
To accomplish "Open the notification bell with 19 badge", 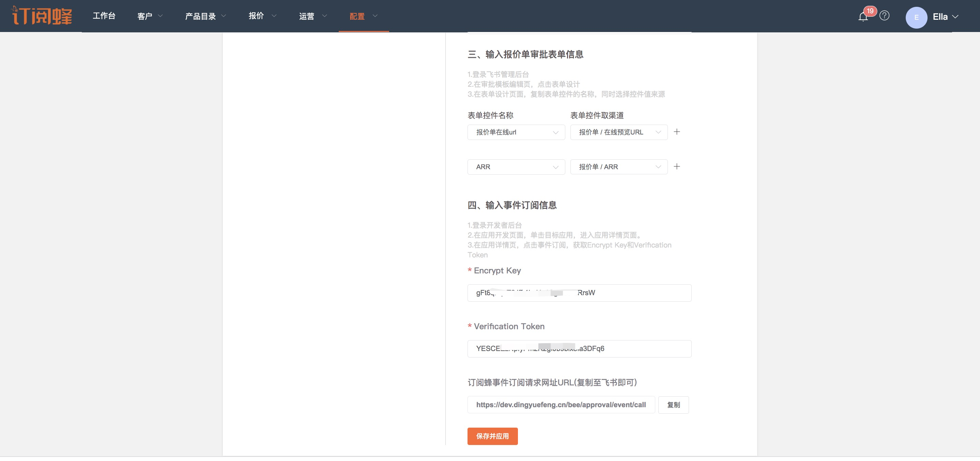I will pyautogui.click(x=863, y=17).
